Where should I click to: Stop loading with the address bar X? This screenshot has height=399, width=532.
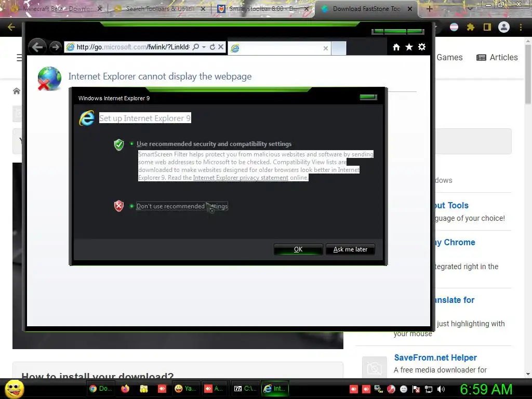(x=221, y=47)
